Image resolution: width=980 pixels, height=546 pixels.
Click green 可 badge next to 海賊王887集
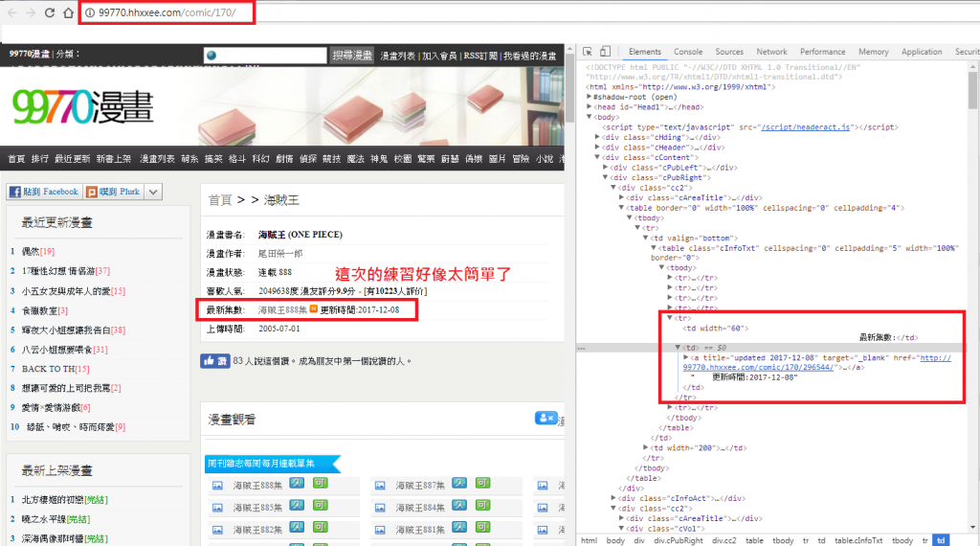(482, 483)
